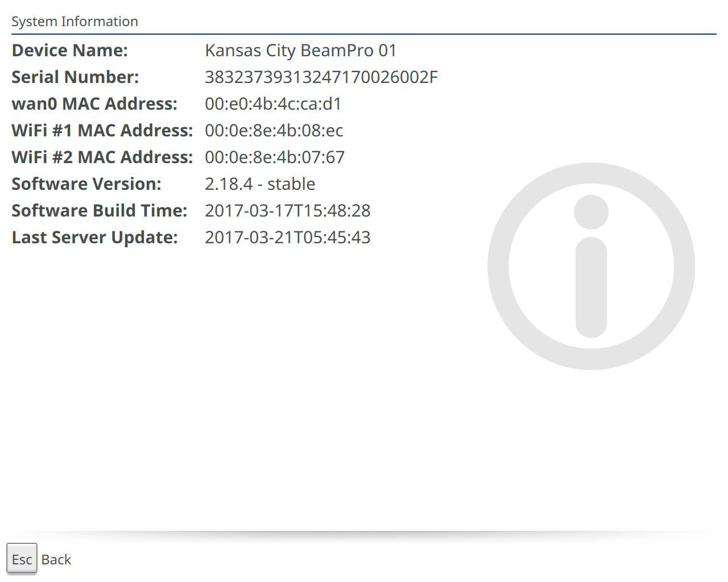Image resolution: width=728 pixels, height=582 pixels.
Task: Click the Back label
Action: 56,560
